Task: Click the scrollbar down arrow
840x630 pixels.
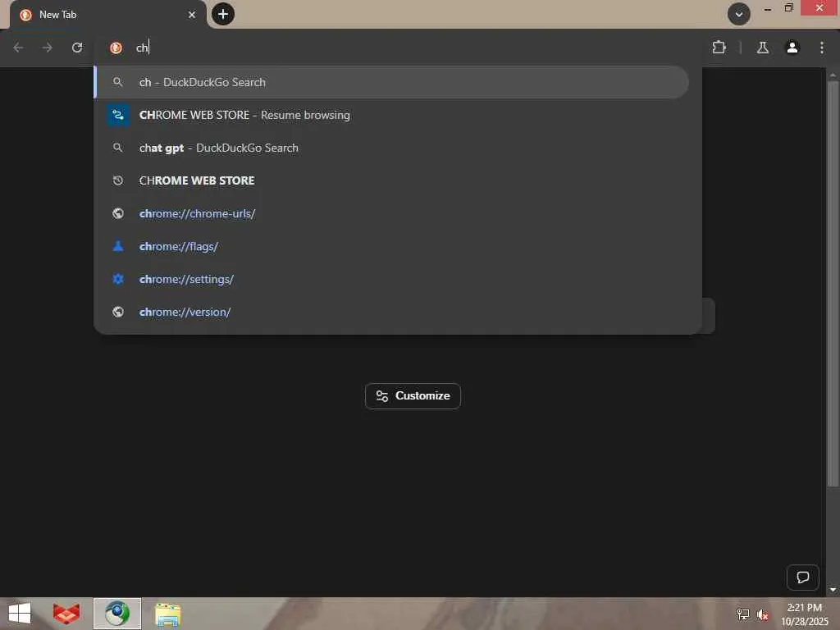Action: (x=833, y=589)
